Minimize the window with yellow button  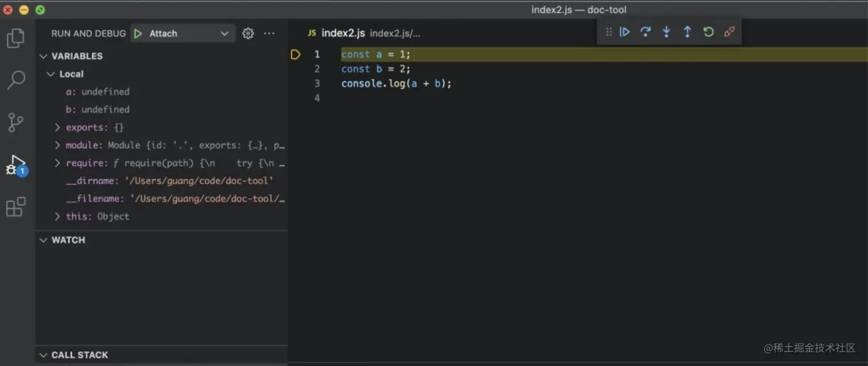[24, 10]
